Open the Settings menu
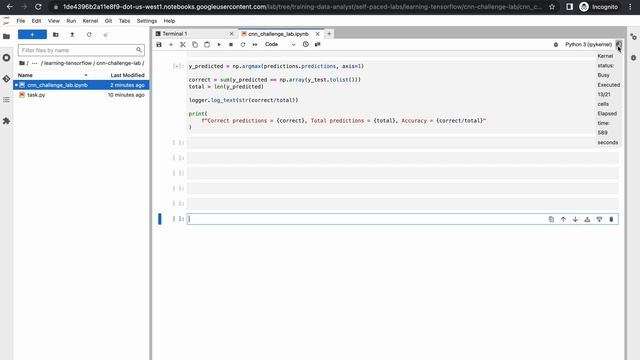This screenshot has height=360, width=640. [147, 21]
